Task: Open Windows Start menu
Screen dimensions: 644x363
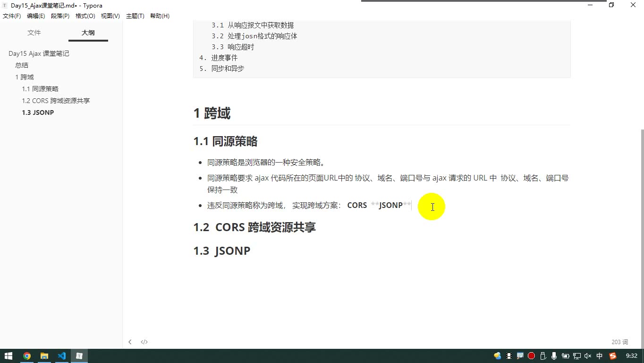Action: (8, 356)
